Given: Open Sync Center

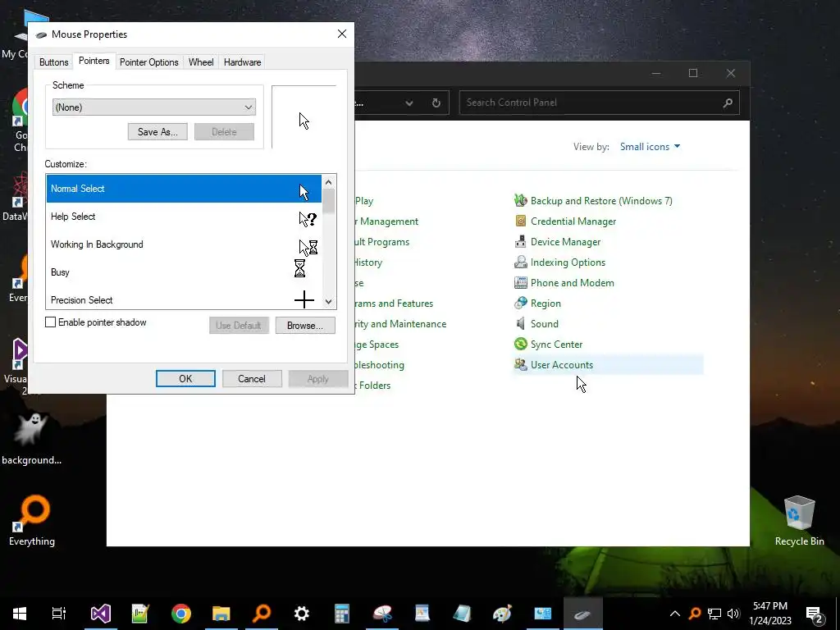Looking at the screenshot, I should 556,345.
